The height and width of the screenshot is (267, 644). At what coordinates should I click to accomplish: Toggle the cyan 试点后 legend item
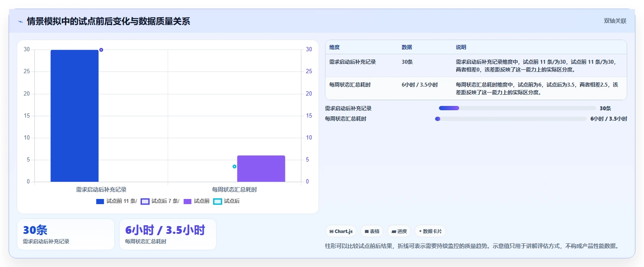point(227,201)
